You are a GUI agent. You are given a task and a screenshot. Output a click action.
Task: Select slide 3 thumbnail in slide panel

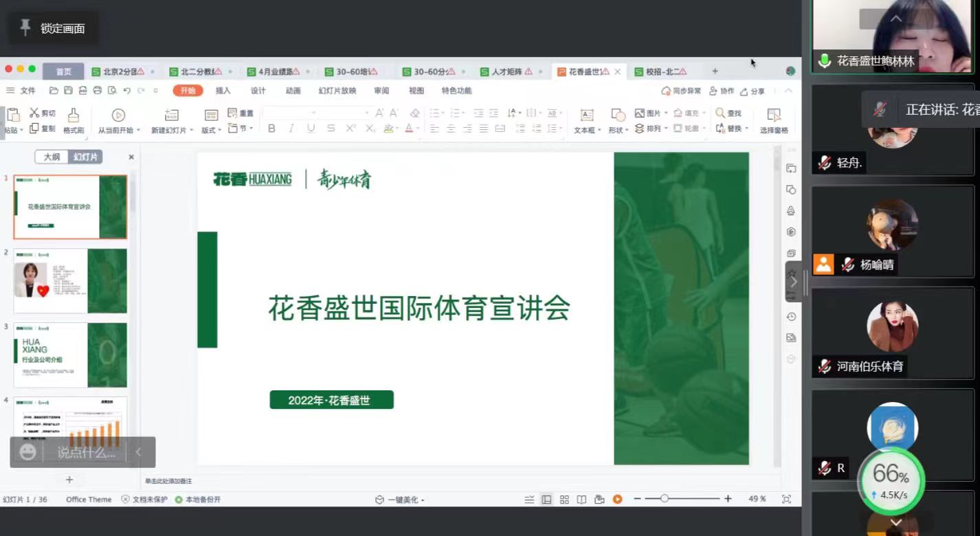point(70,355)
